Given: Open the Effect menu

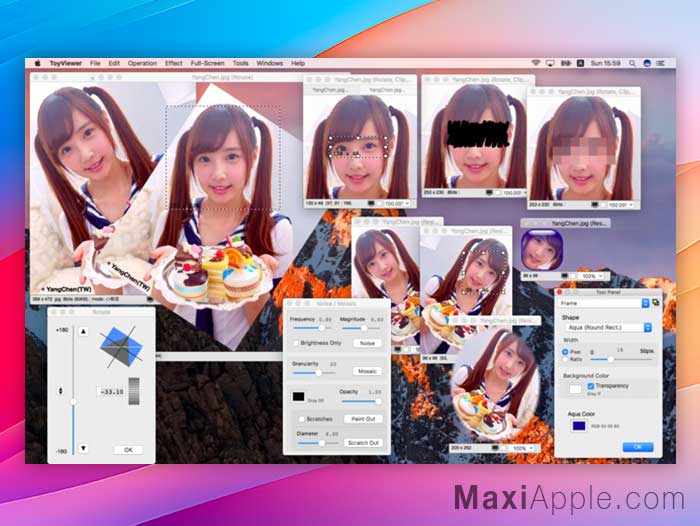Looking at the screenshot, I should (174, 63).
